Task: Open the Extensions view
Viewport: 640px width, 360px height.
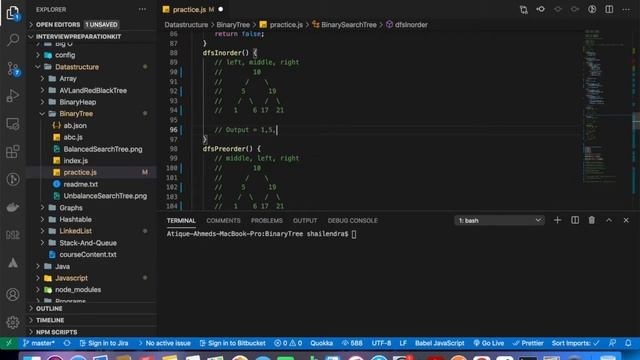Action: coord(13,151)
